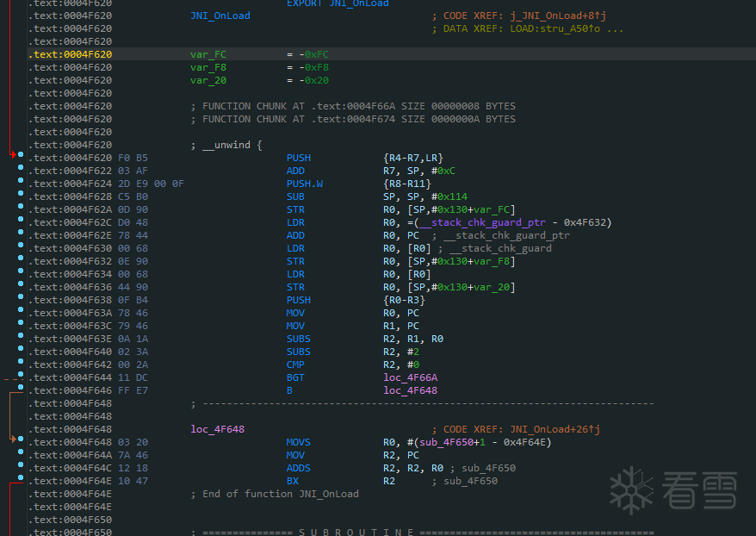756x536 pixels.
Task: Click the ADDS R2, R2, R0 instruction
Action: click(365, 469)
